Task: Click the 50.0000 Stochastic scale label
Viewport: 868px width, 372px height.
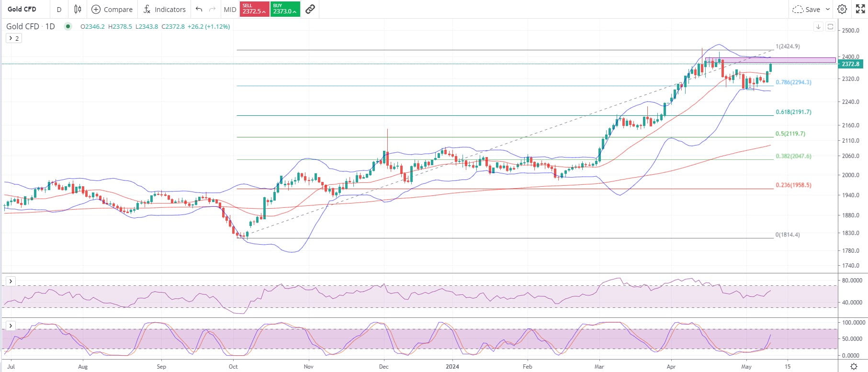Action: 852,339
